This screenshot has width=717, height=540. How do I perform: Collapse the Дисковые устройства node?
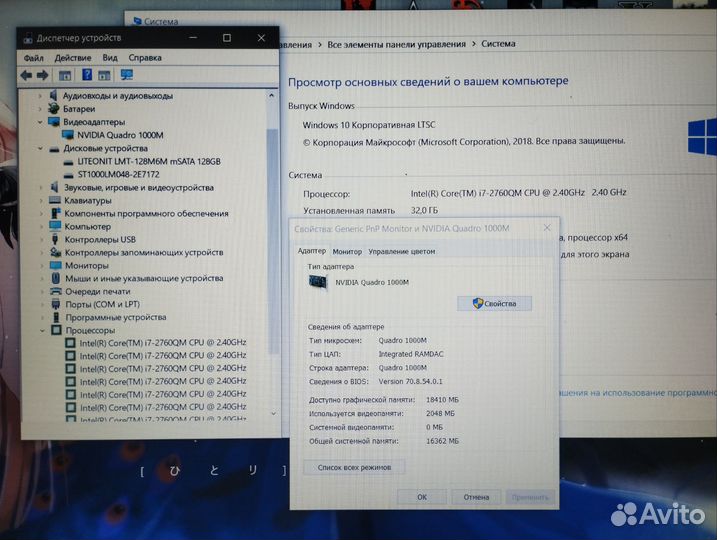pyautogui.click(x=40, y=148)
